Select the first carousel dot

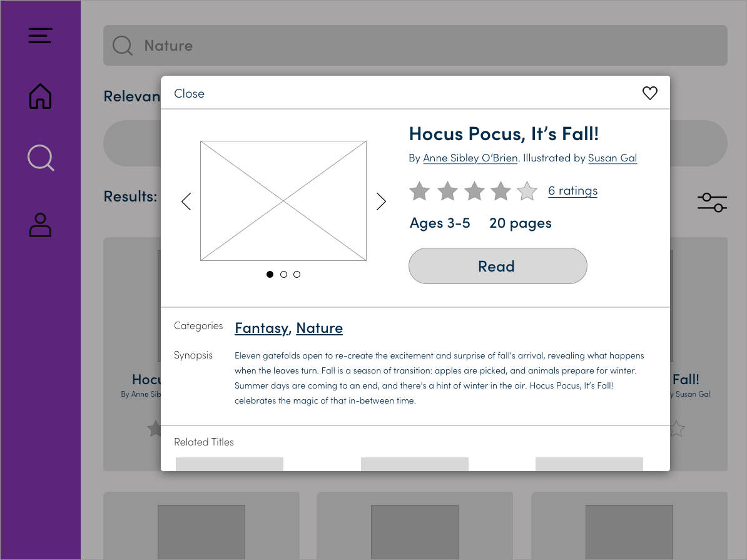270,274
